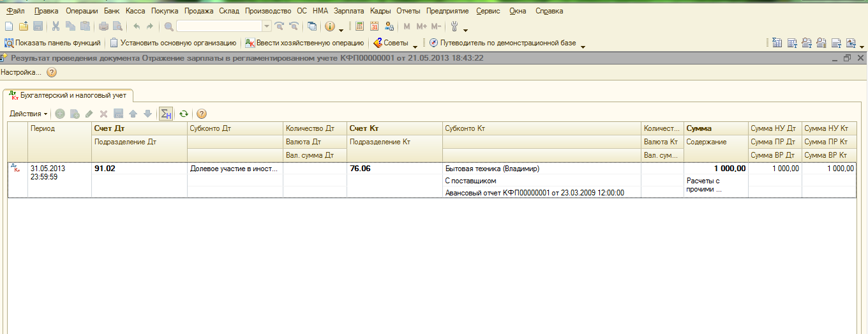Open the Calendar icon
868x334 pixels.
coord(374,26)
